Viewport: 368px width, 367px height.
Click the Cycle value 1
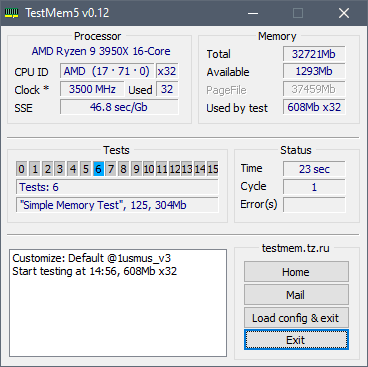click(x=314, y=187)
